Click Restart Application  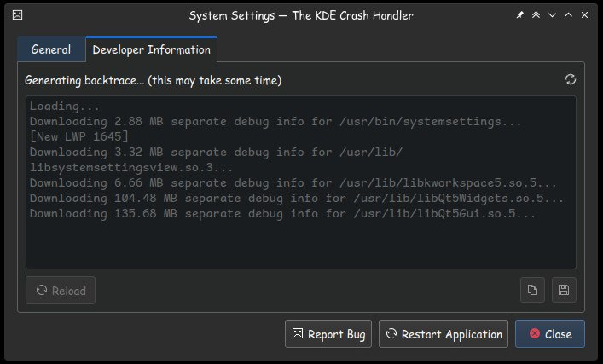[x=444, y=334]
